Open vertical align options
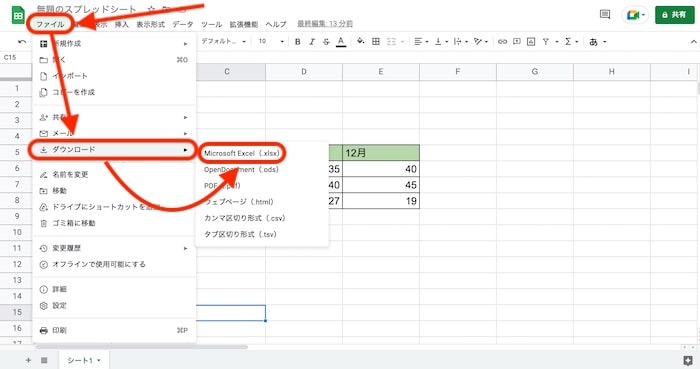The height and width of the screenshot is (369, 700). (440, 41)
